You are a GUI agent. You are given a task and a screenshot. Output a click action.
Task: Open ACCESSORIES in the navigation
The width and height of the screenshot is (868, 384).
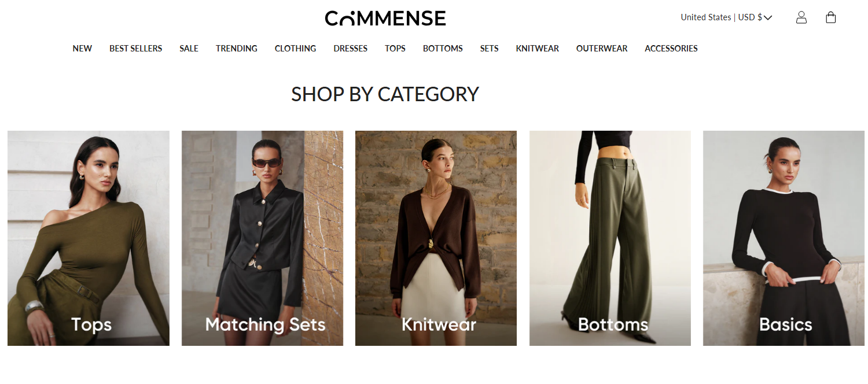(x=671, y=49)
